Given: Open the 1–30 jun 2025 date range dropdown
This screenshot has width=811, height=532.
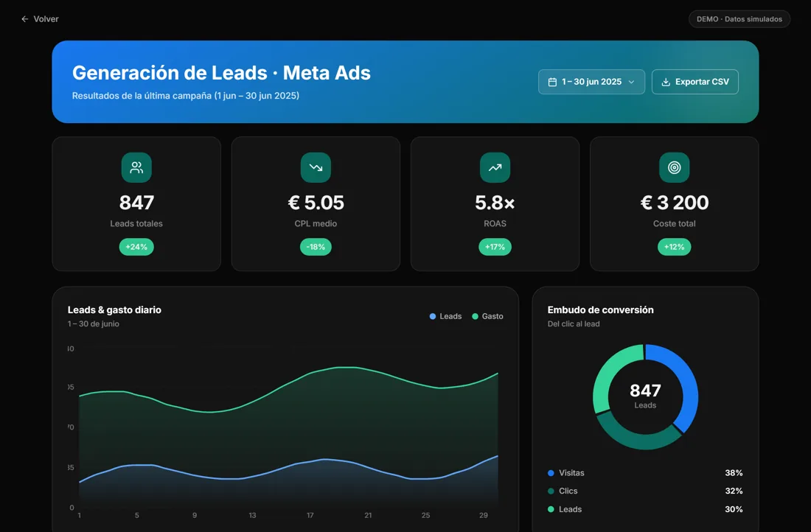Looking at the screenshot, I should point(591,82).
